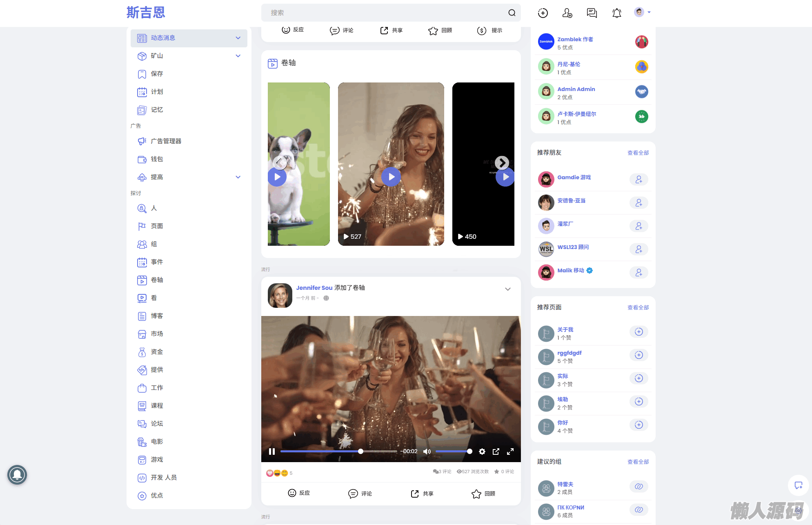Click 评论 button under Jennifer's video
This screenshot has width=812, height=525.
[x=360, y=494]
